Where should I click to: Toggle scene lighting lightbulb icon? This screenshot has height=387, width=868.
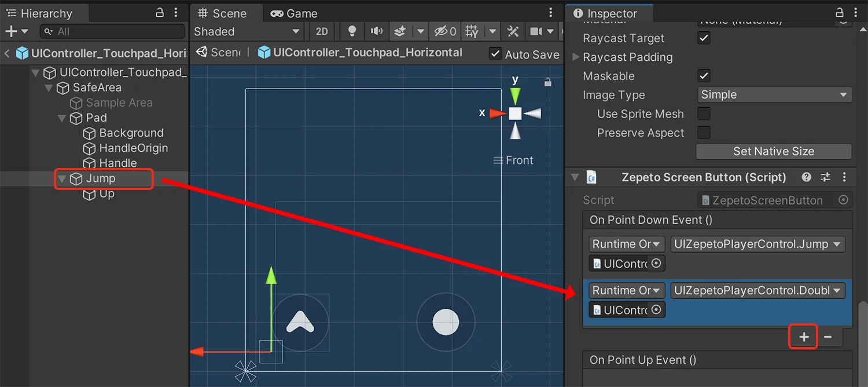coord(352,31)
